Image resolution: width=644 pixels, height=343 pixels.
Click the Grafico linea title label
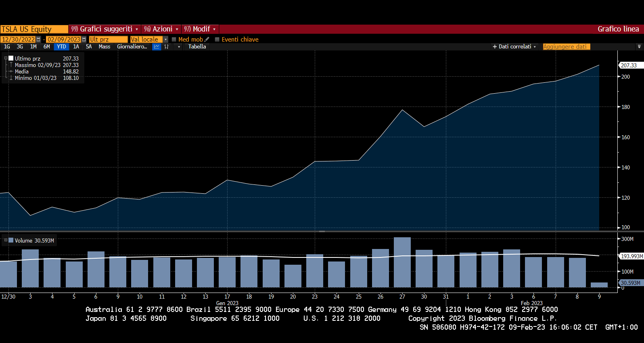(618, 29)
